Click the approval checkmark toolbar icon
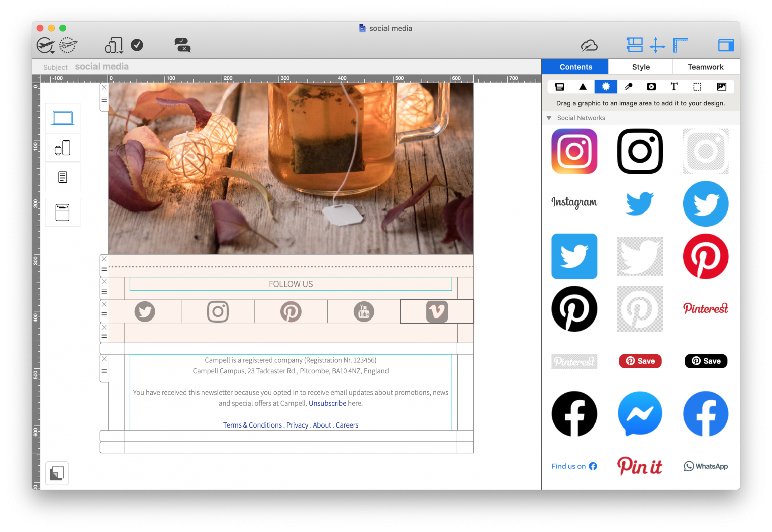Screen dimensions: 772x532 (x=137, y=45)
